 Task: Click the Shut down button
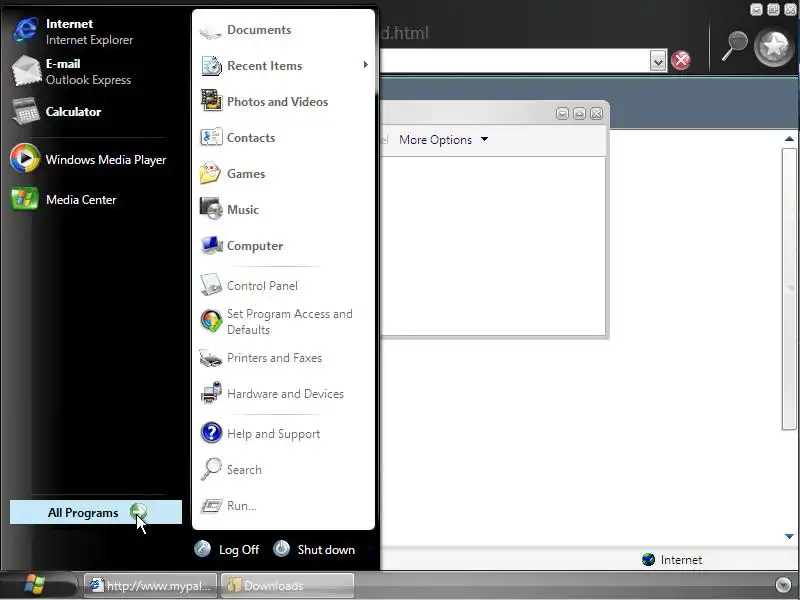tap(314, 549)
